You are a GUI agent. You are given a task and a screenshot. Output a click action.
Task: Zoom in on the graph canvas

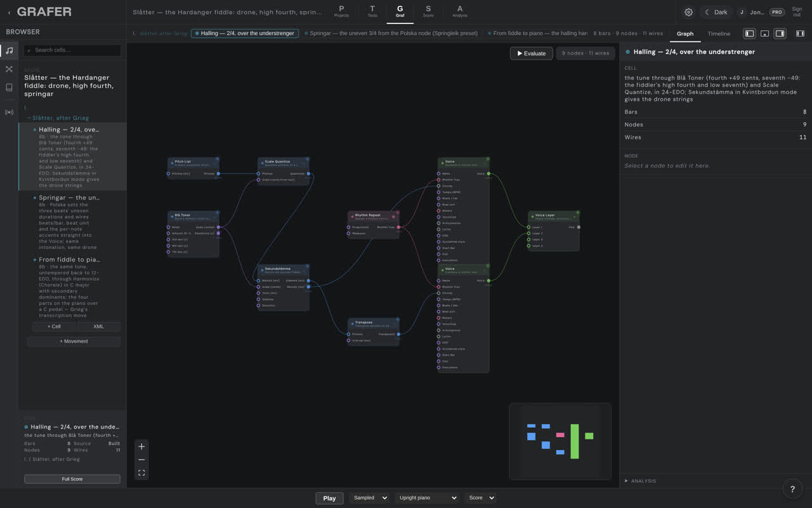141,446
